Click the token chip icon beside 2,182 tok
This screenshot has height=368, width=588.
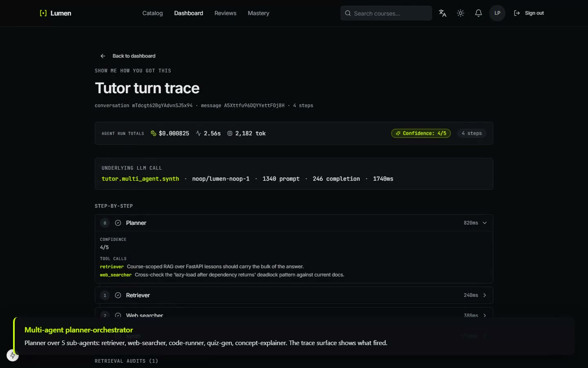coord(230,133)
